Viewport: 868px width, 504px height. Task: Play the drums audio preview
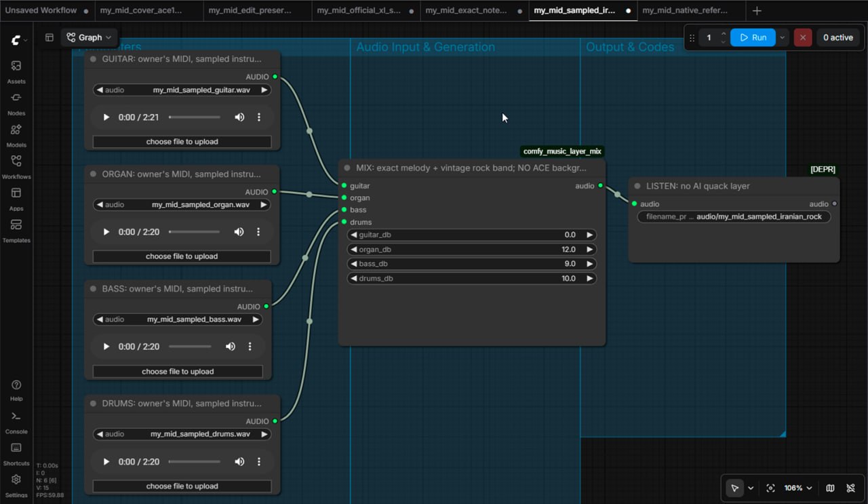click(106, 462)
